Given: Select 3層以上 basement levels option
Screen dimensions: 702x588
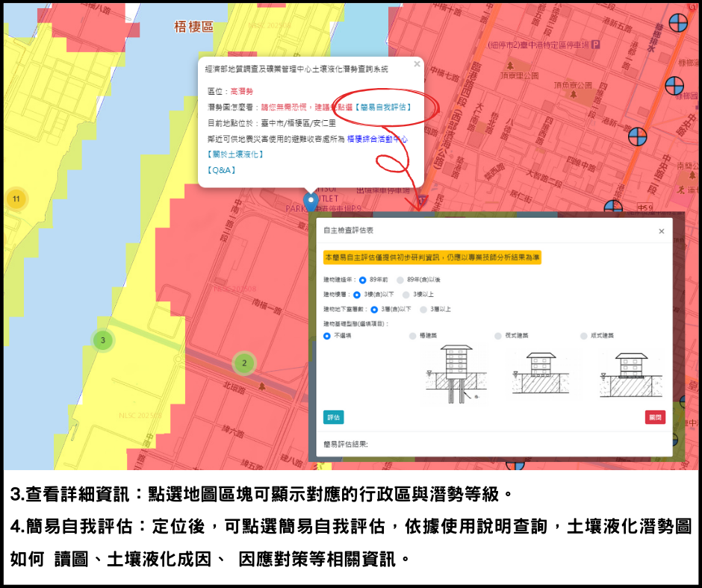Looking at the screenshot, I should click(x=424, y=309).
